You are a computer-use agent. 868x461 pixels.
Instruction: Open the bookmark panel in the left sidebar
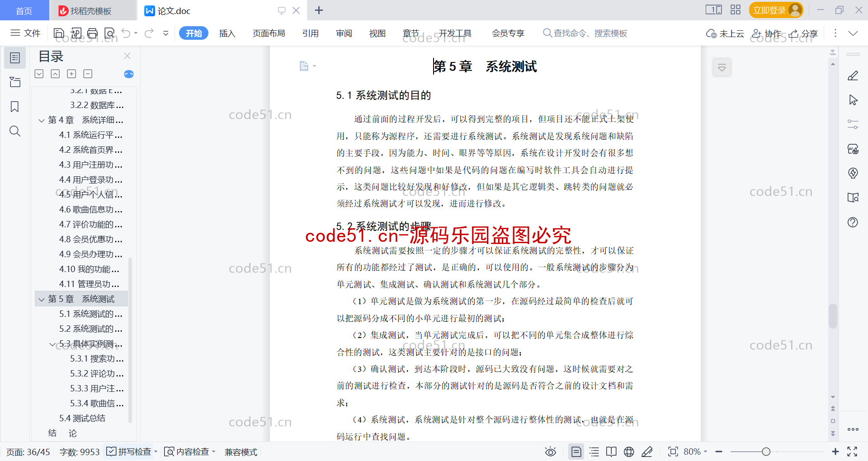(x=15, y=107)
